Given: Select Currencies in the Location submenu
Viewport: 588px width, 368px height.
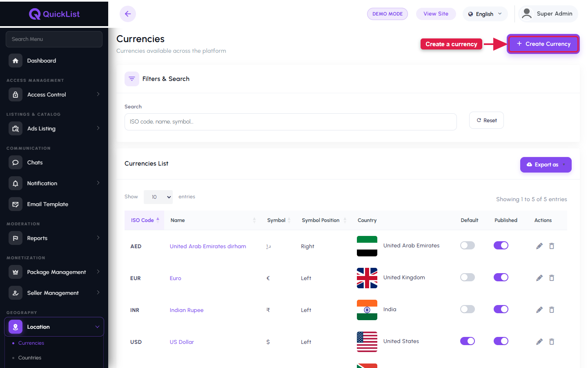Looking at the screenshot, I should pyautogui.click(x=31, y=343).
